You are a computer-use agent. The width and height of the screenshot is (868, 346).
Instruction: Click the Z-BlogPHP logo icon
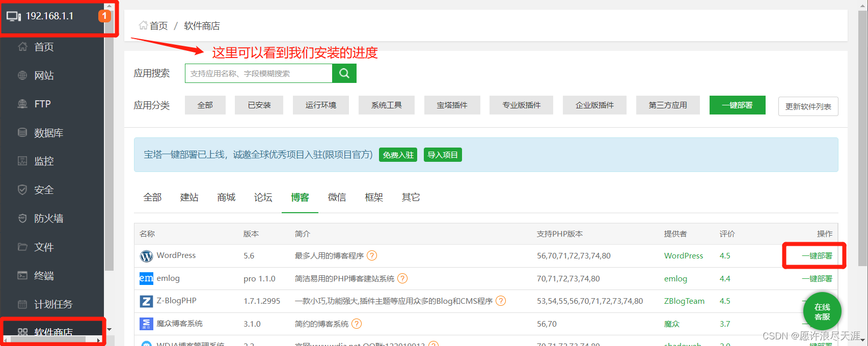click(146, 301)
